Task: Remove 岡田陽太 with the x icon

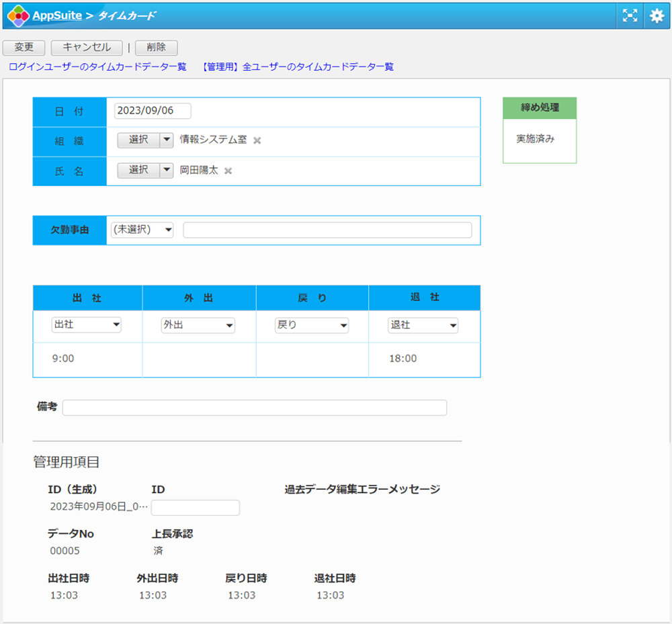Action: (228, 171)
